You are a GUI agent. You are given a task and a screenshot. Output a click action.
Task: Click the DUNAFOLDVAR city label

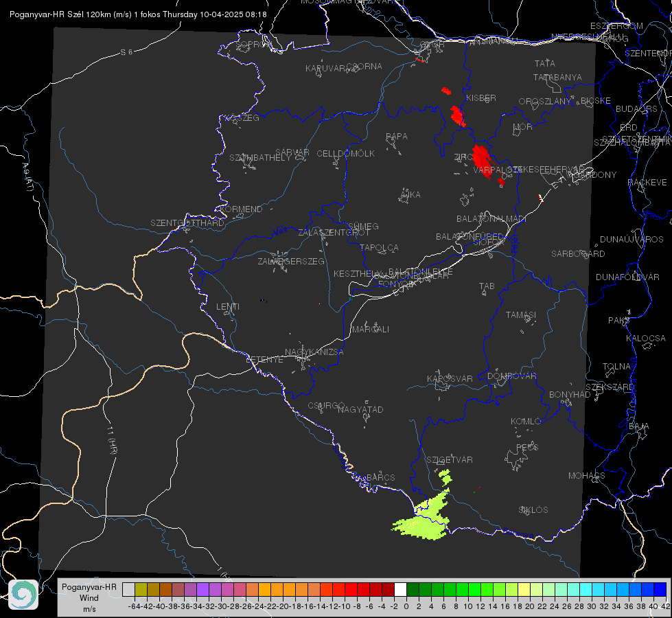pyautogui.click(x=627, y=277)
